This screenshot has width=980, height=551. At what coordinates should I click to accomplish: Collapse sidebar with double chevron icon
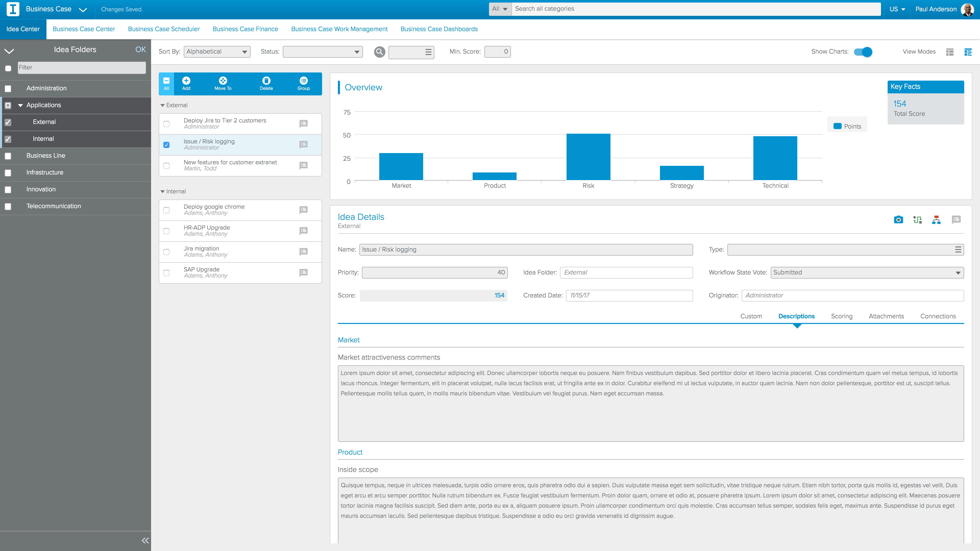(x=145, y=540)
